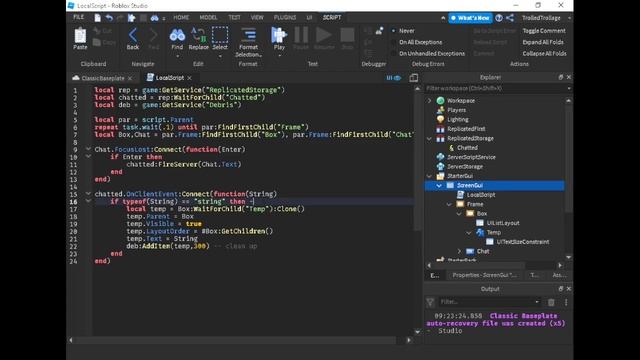The image size is (640, 360).
Task: Select Workspace in Explorer
Action: point(461,100)
